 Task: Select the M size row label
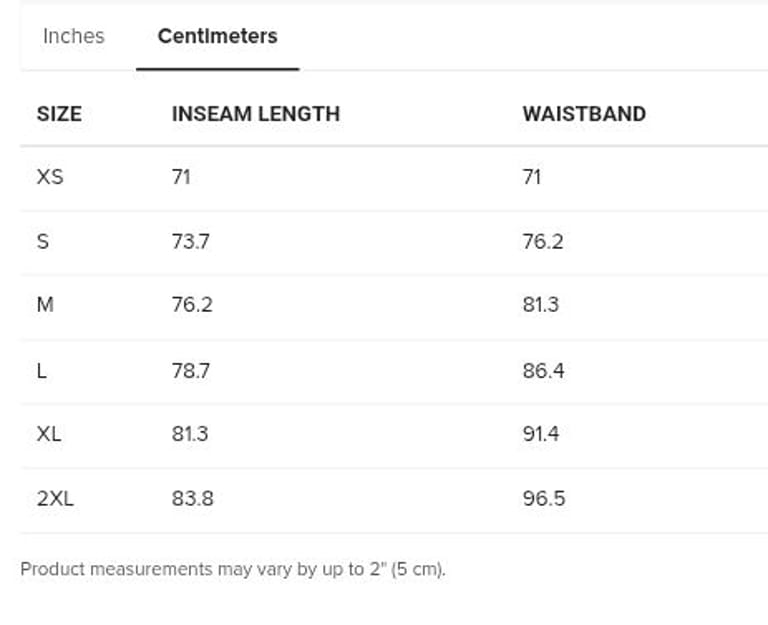click(x=45, y=305)
